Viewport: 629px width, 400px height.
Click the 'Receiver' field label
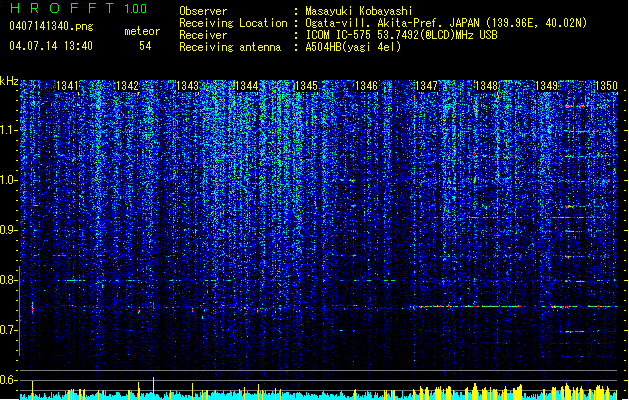pyautogui.click(x=203, y=35)
